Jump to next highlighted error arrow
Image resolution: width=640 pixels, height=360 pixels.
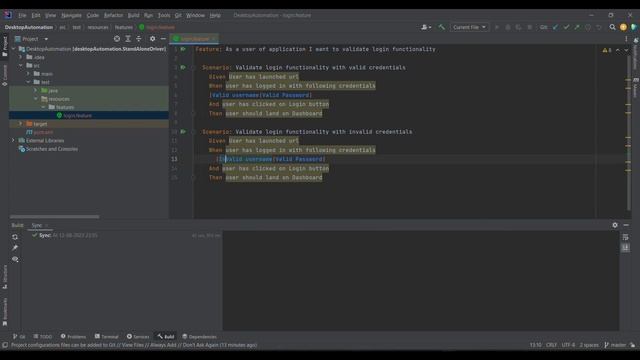tap(626, 50)
